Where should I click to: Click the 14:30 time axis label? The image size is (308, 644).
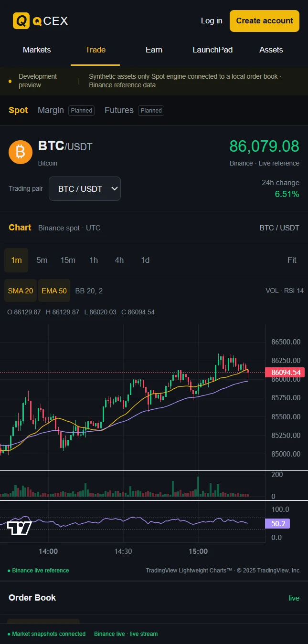pos(123,551)
